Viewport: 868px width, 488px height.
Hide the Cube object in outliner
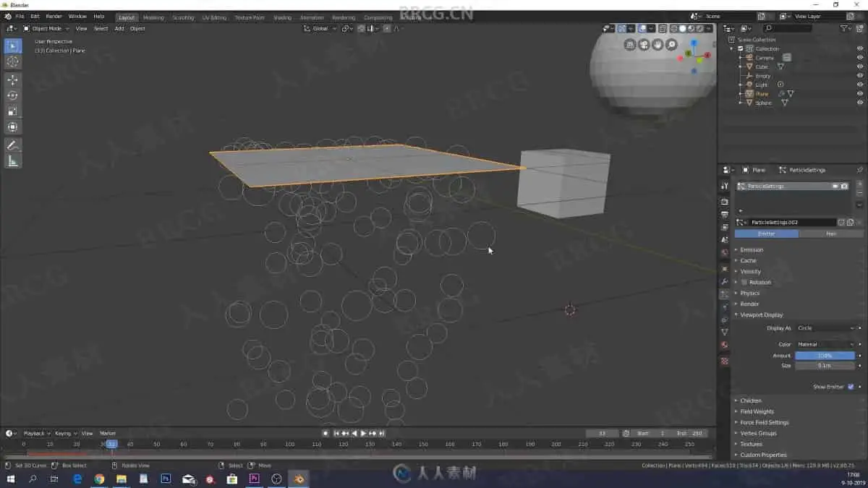(860, 67)
